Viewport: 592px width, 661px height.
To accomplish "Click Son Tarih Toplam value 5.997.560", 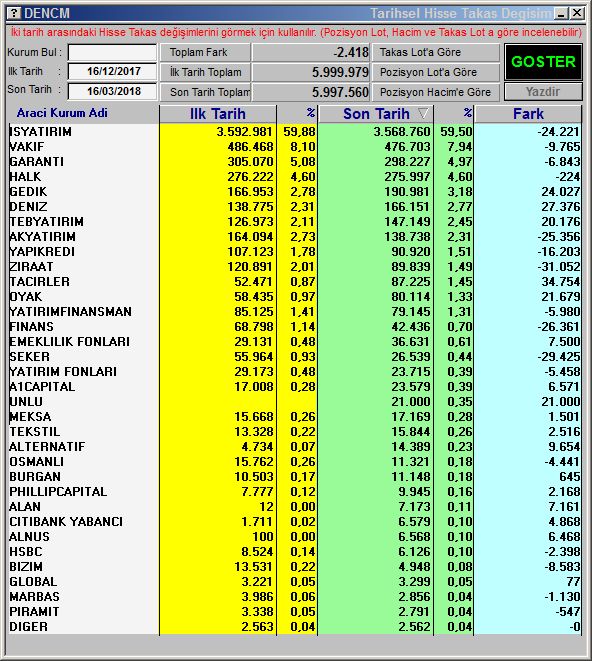I will pos(340,92).
